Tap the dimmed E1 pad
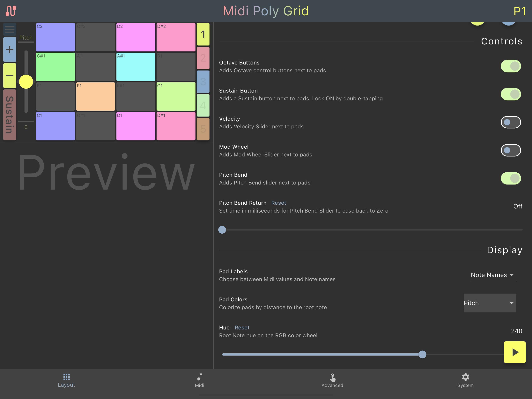 (x=55, y=96)
